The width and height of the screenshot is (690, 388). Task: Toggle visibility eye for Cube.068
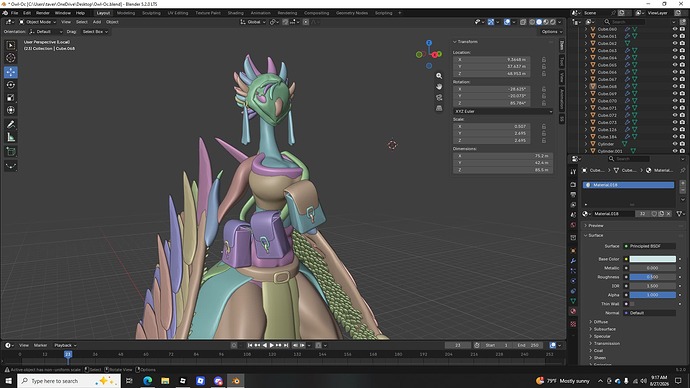point(675,87)
